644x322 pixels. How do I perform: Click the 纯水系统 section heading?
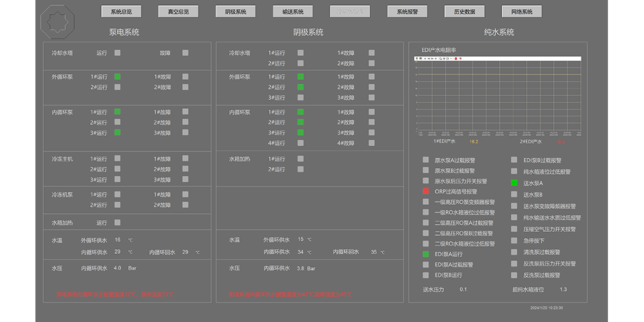(x=499, y=32)
